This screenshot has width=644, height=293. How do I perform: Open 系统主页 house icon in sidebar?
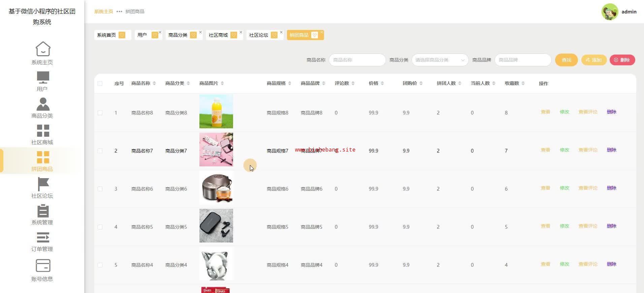pos(43,49)
